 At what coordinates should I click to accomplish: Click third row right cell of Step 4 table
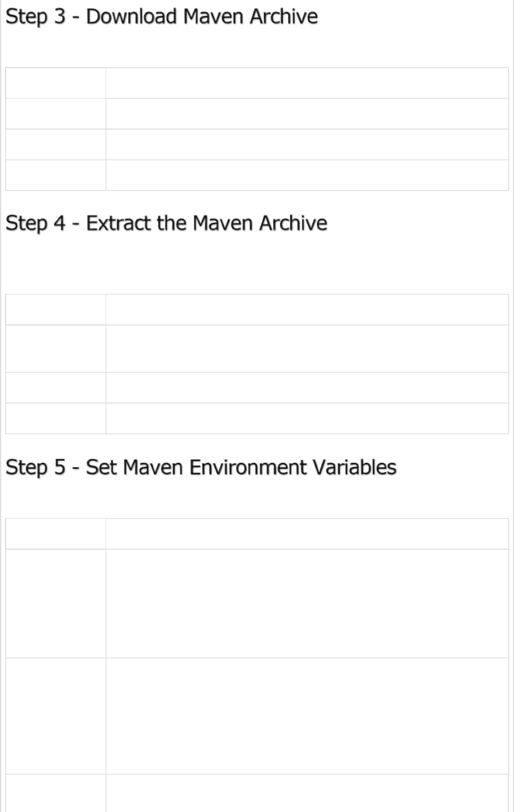point(307,387)
